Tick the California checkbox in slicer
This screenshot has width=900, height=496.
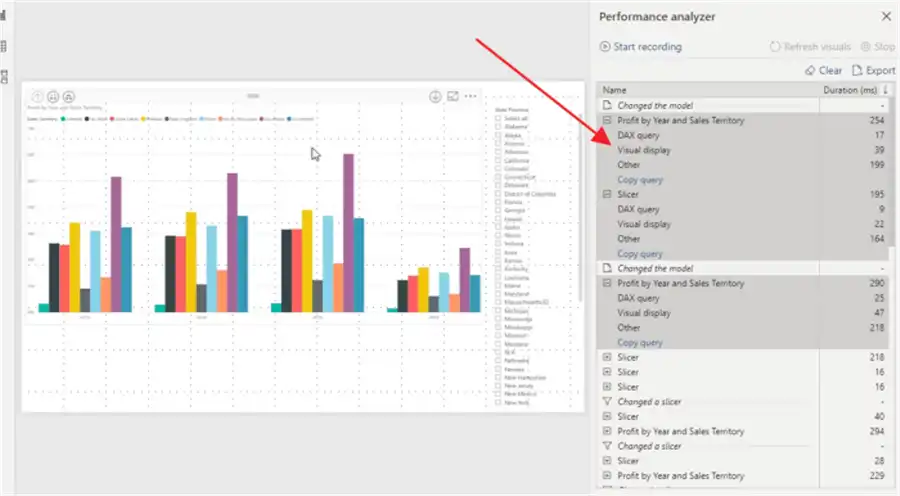click(498, 160)
